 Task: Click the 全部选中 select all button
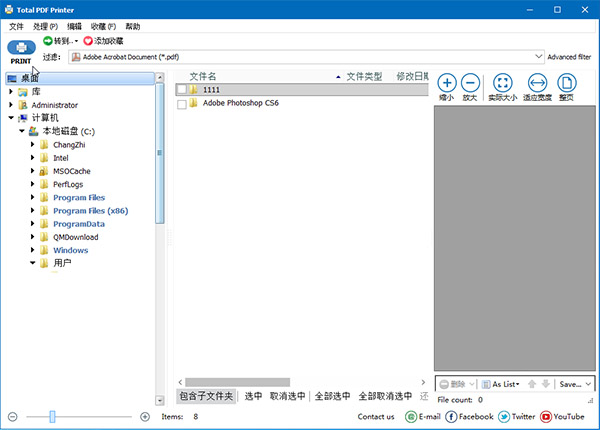pos(331,396)
